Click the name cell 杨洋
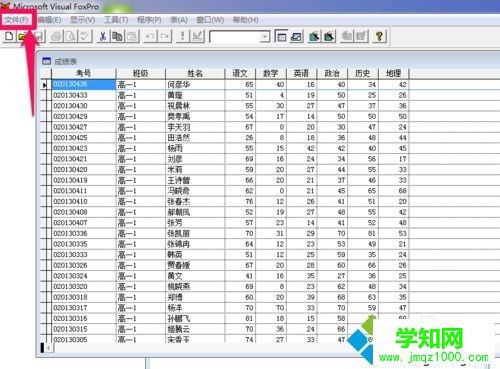 click(x=195, y=308)
